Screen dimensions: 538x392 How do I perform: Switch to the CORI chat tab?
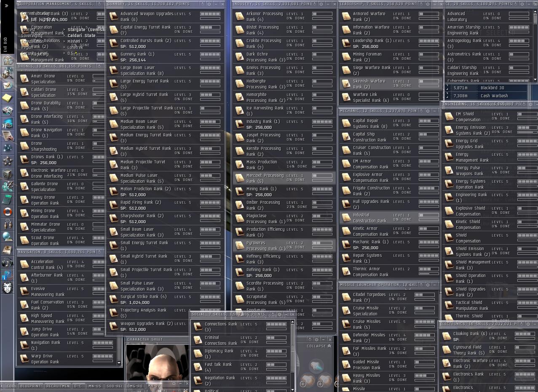11,386
